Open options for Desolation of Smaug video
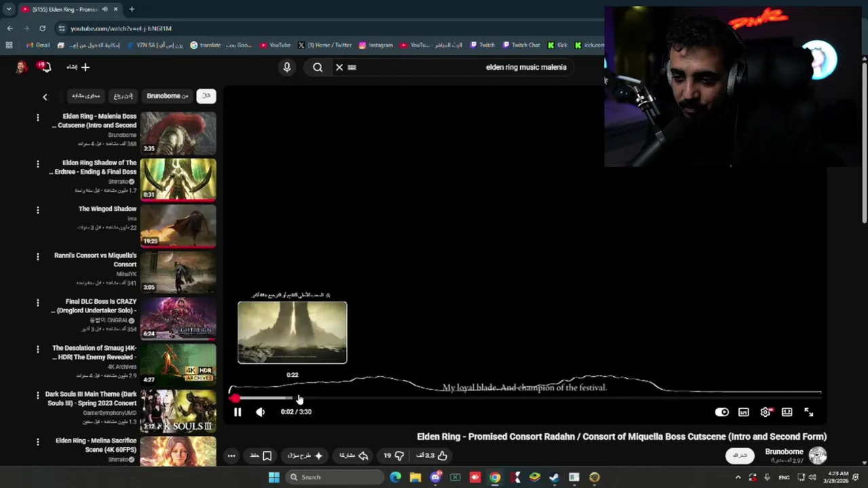The image size is (868, 488). point(38,349)
